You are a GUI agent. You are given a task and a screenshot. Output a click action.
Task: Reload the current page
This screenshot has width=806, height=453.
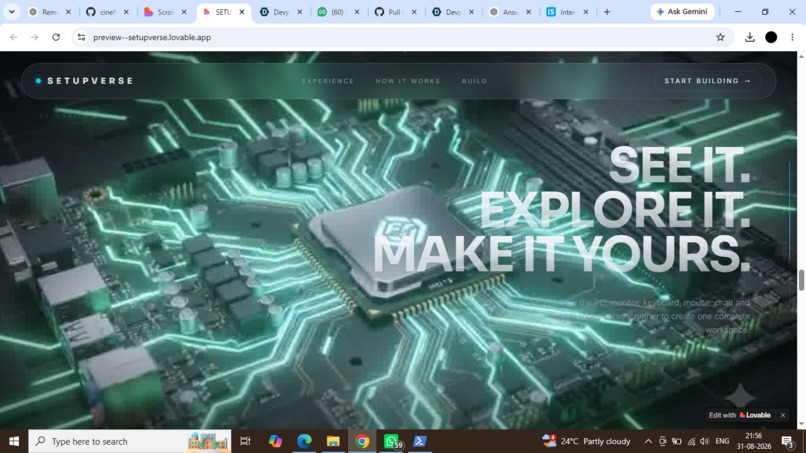pos(56,37)
